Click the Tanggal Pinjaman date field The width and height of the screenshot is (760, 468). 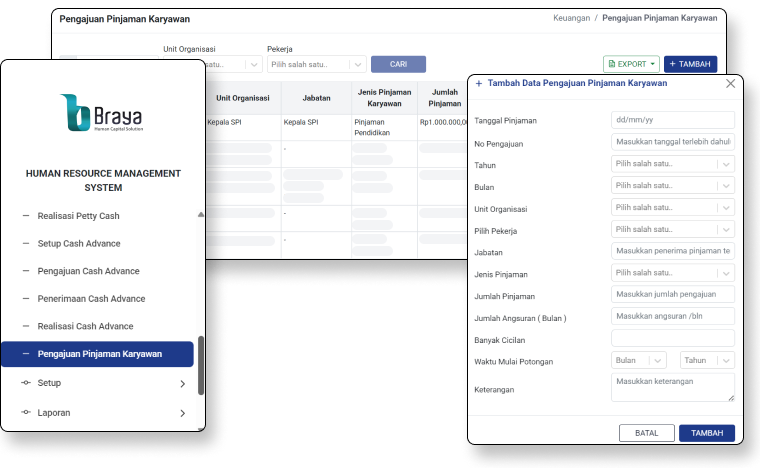tap(672, 120)
